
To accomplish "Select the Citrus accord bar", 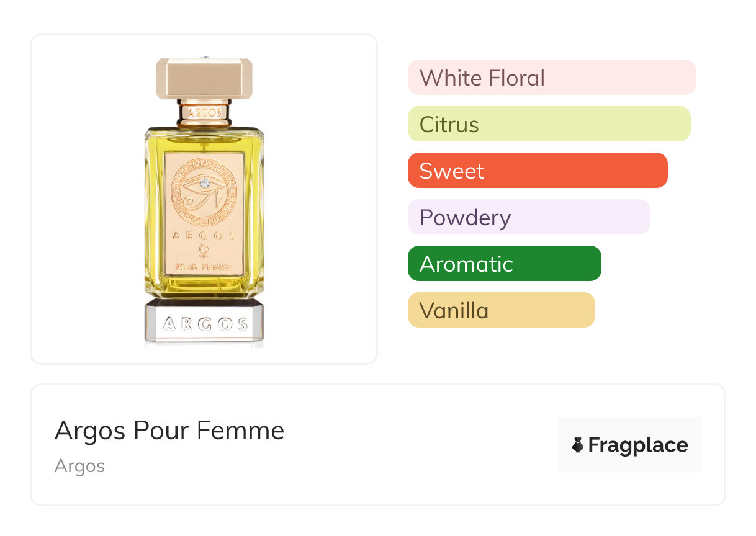I will tap(549, 124).
